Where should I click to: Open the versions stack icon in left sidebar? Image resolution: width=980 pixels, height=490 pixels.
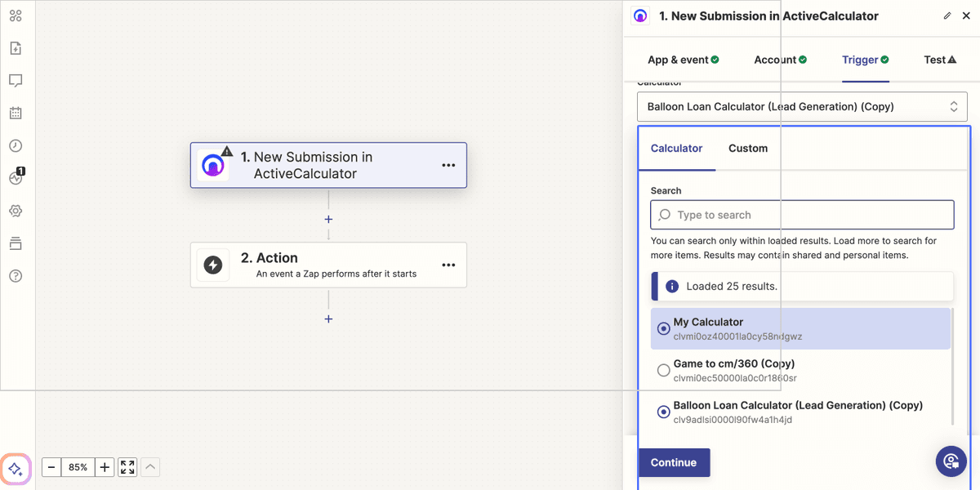click(16, 243)
